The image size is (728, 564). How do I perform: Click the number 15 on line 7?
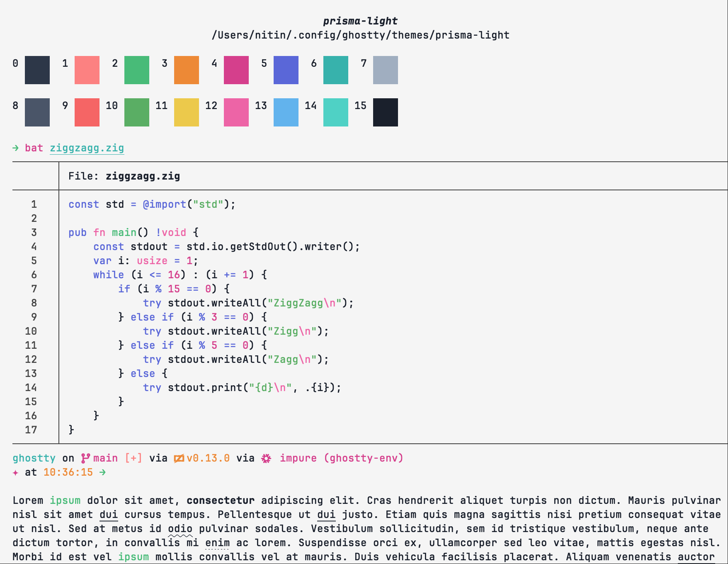[x=174, y=289]
